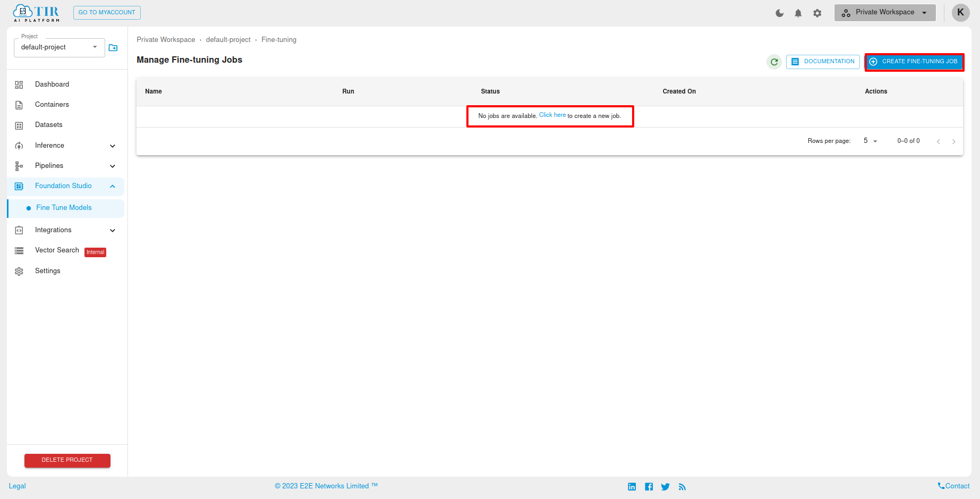Screen dimensions: 980x499
Task: Click the Foundation Studio sidebar icon
Action: (x=19, y=187)
